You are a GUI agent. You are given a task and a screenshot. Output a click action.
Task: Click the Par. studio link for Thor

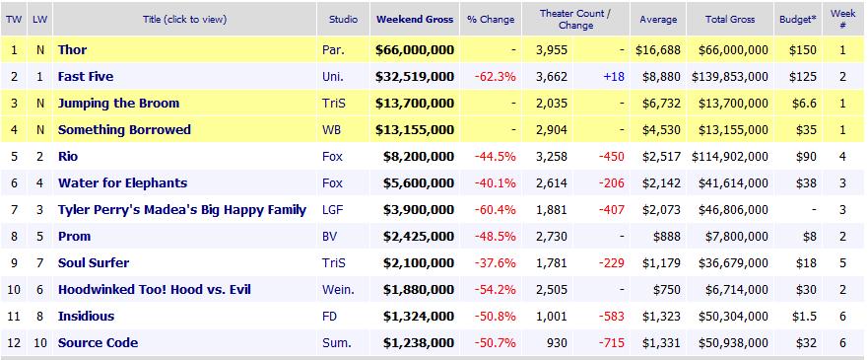tap(333, 50)
